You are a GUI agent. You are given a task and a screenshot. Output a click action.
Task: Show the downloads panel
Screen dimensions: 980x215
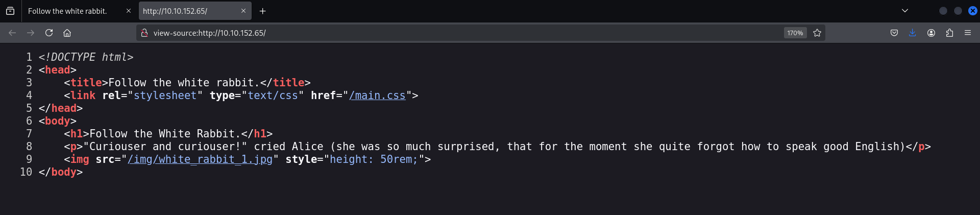click(x=913, y=33)
